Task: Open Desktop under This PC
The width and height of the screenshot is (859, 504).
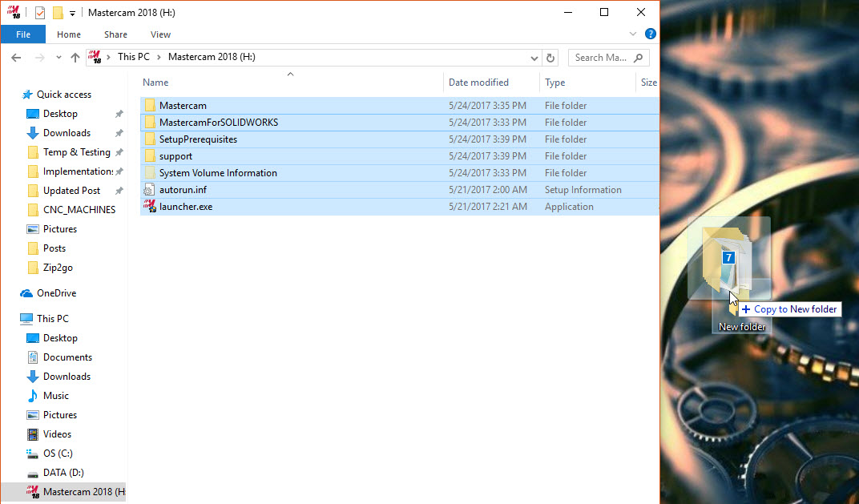Action: [x=60, y=338]
